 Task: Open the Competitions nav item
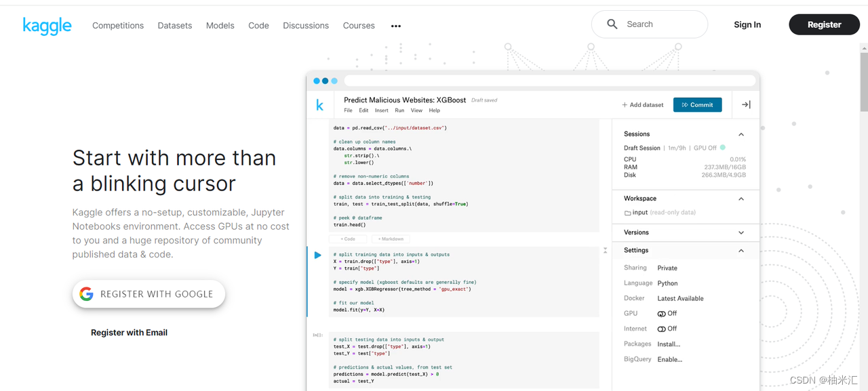[x=118, y=26]
